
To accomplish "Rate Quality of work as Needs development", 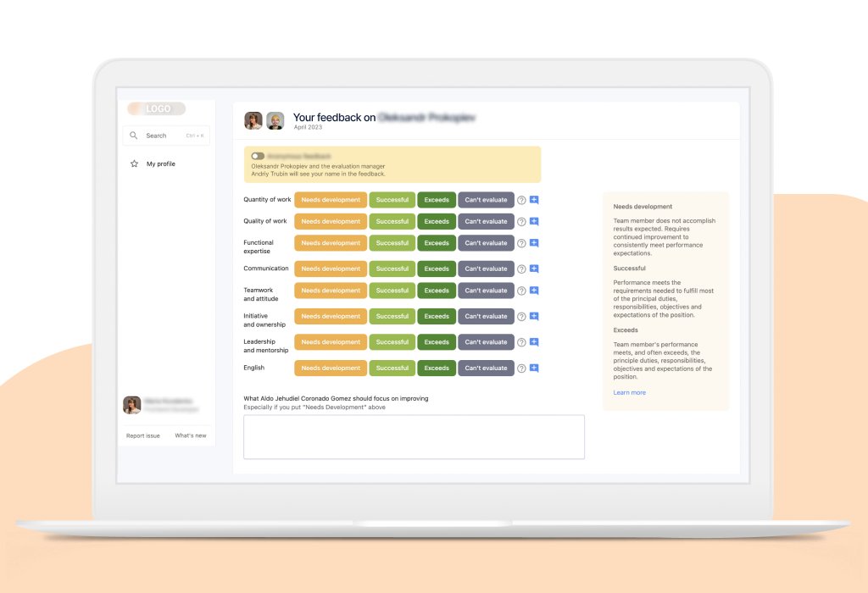I will (x=331, y=221).
